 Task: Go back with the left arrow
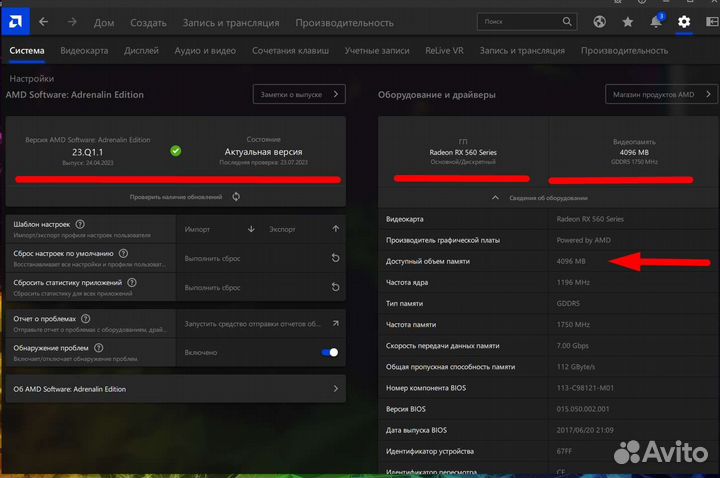pos(43,22)
